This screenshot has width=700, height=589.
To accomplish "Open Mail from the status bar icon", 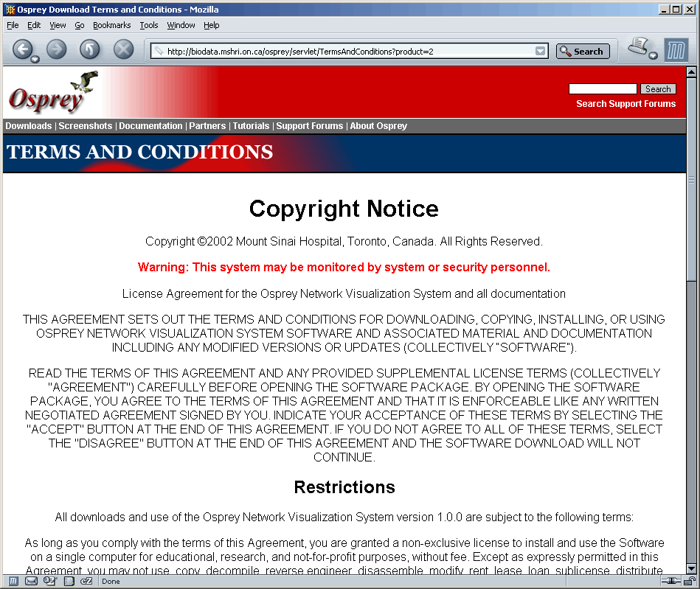I will point(31,581).
